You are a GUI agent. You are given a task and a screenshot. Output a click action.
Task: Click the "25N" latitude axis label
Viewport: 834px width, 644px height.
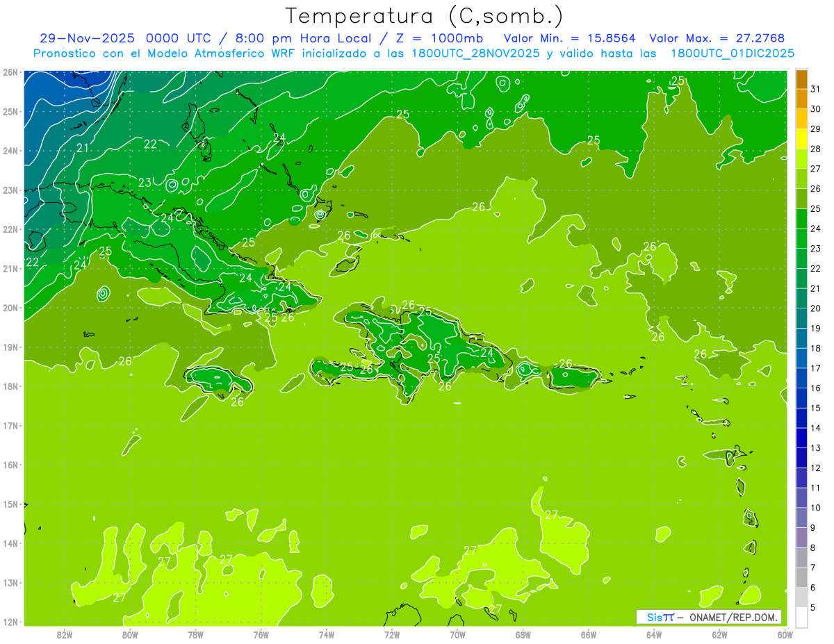pyautogui.click(x=10, y=112)
